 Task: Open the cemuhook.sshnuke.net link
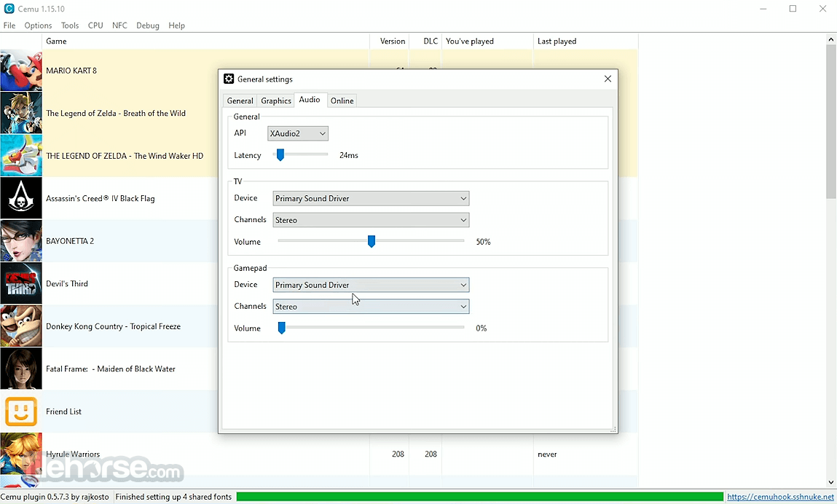pos(780,497)
